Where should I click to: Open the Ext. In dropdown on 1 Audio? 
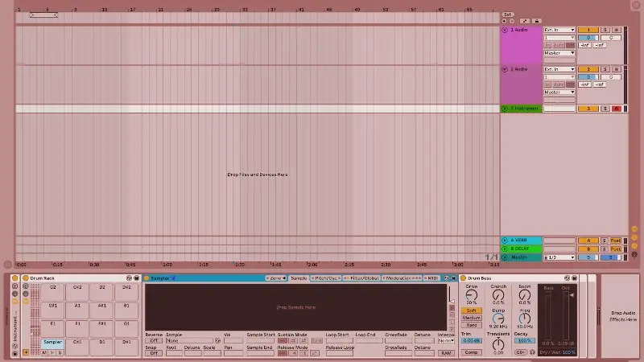pyautogui.click(x=559, y=30)
